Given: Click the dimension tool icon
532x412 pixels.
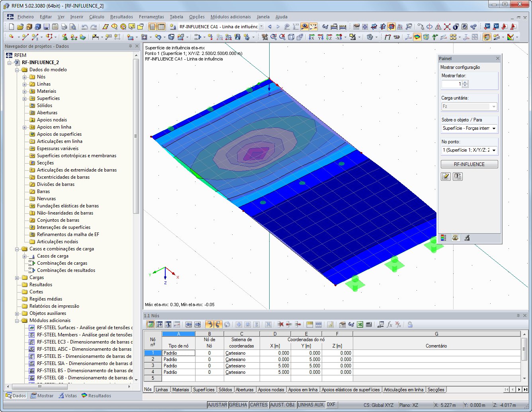Looking at the screenshot, I should tap(96, 37).
